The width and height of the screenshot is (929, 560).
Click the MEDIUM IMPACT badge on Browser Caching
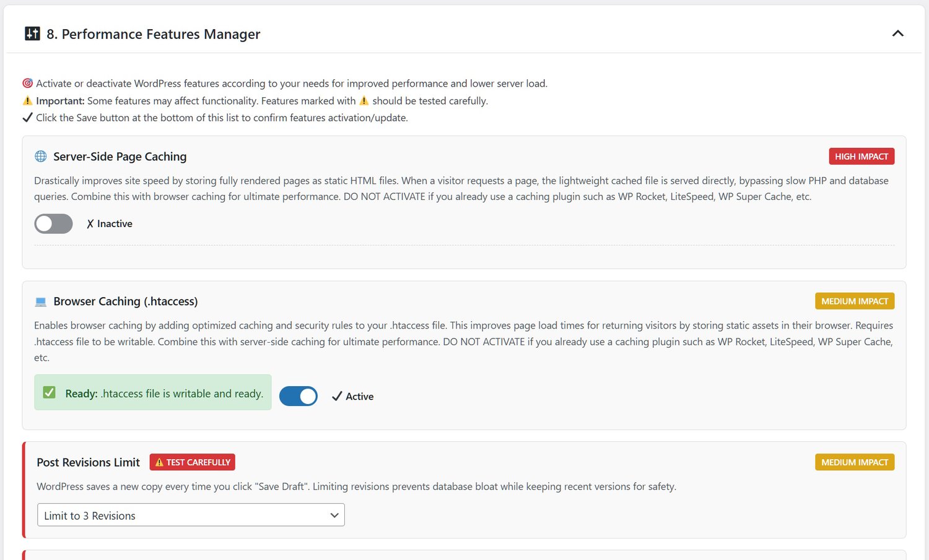click(x=855, y=301)
